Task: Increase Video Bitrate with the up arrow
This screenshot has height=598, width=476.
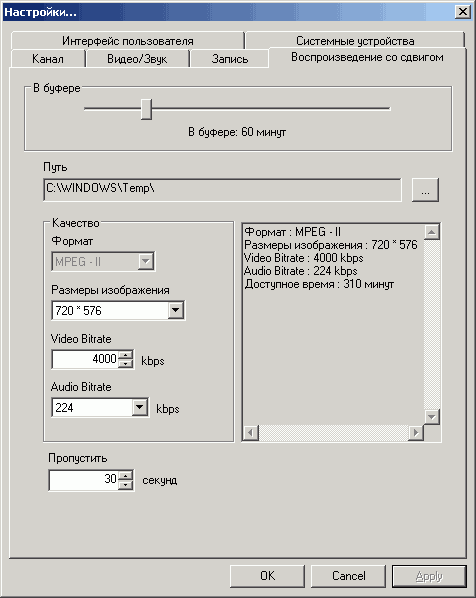Action: tap(125, 355)
